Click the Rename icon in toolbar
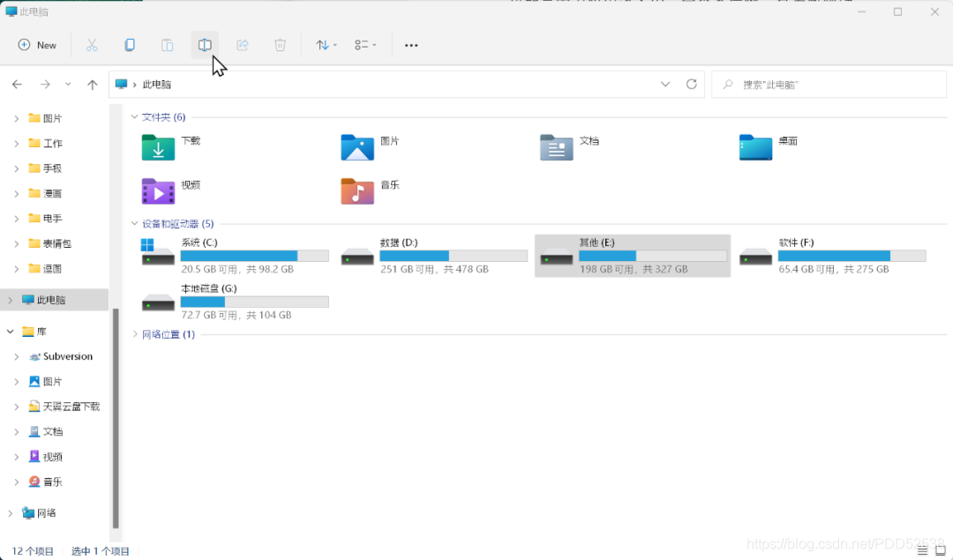The width and height of the screenshot is (953, 560). coord(205,45)
